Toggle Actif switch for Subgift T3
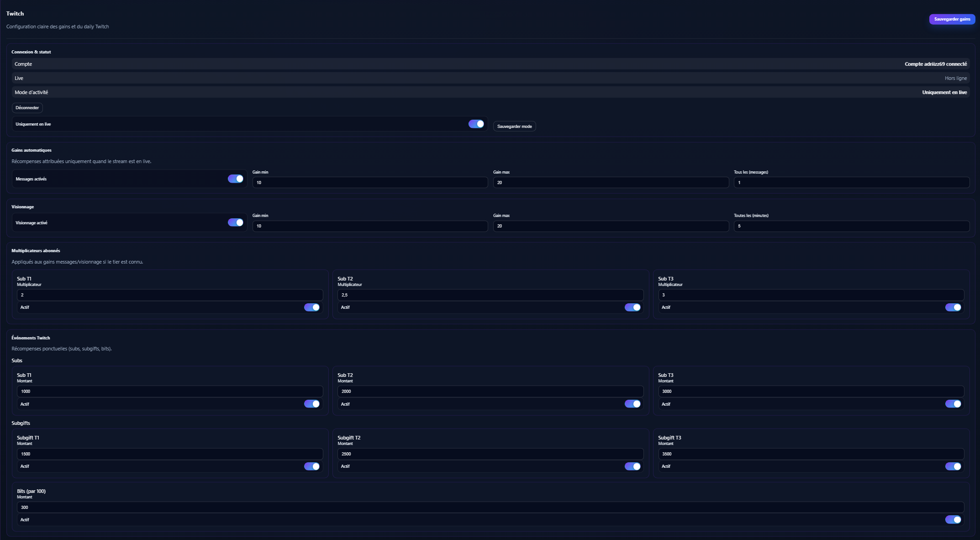 click(953, 466)
